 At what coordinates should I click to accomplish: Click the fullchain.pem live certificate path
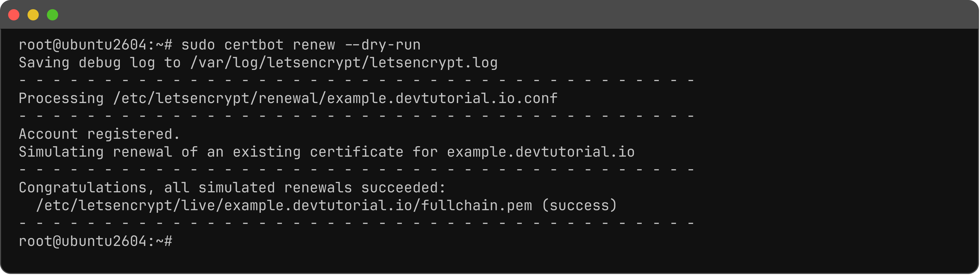click(284, 206)
